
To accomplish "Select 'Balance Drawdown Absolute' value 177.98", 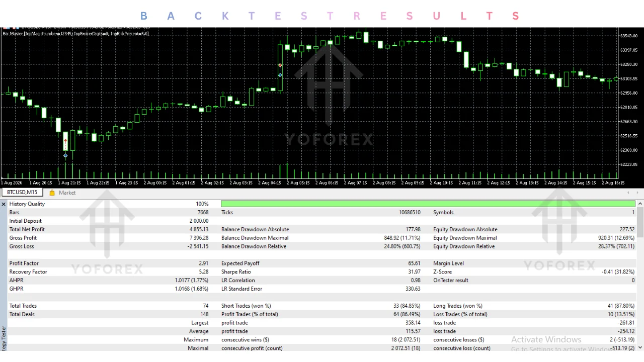I will pyautogui.click(x=413, y=229).
